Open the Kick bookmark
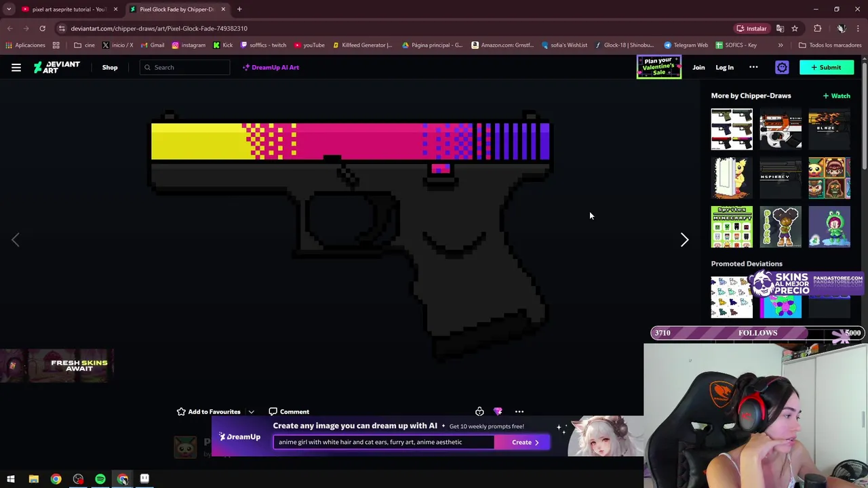868x488 pixels. click(x=222, y=45)
